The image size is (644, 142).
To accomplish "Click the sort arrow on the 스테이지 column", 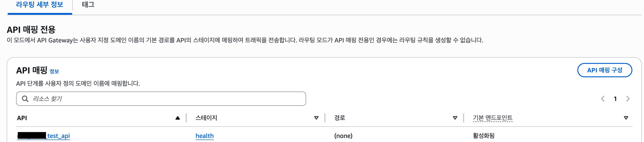I will (316, 118).
